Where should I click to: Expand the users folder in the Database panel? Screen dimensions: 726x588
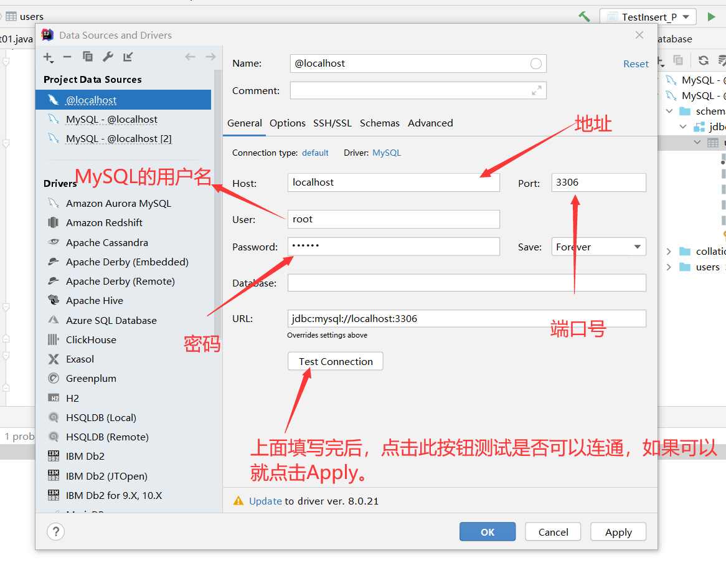tap(669, 267)
